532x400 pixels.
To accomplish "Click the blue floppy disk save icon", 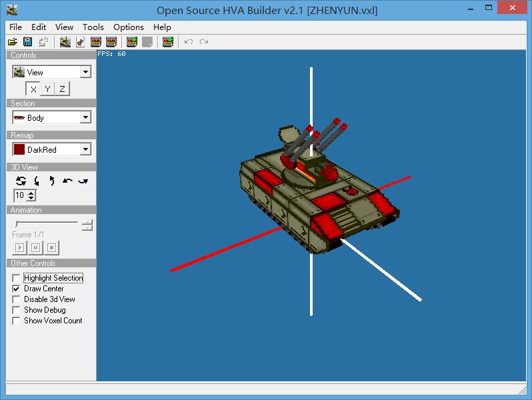I will [x=27, y=42].
